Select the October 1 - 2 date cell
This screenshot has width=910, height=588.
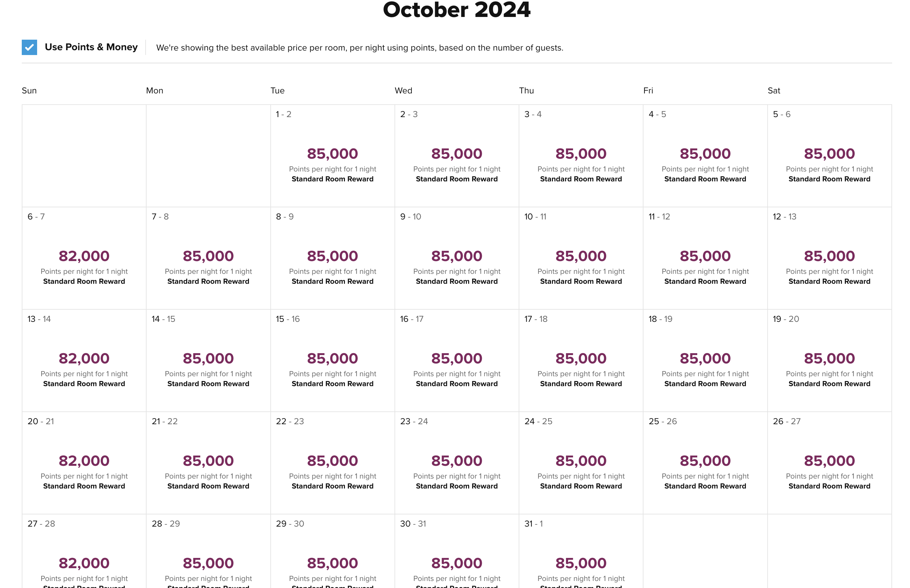(332, 156)
